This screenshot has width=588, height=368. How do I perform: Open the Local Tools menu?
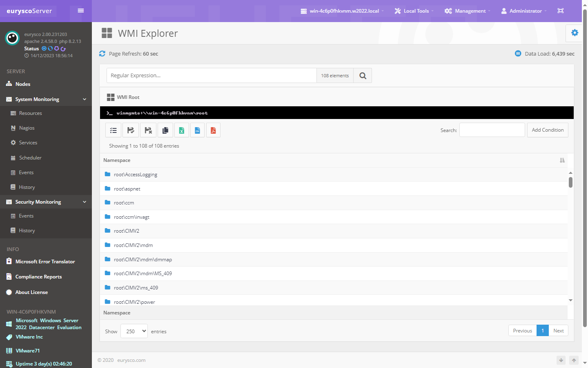pos(414,11)
